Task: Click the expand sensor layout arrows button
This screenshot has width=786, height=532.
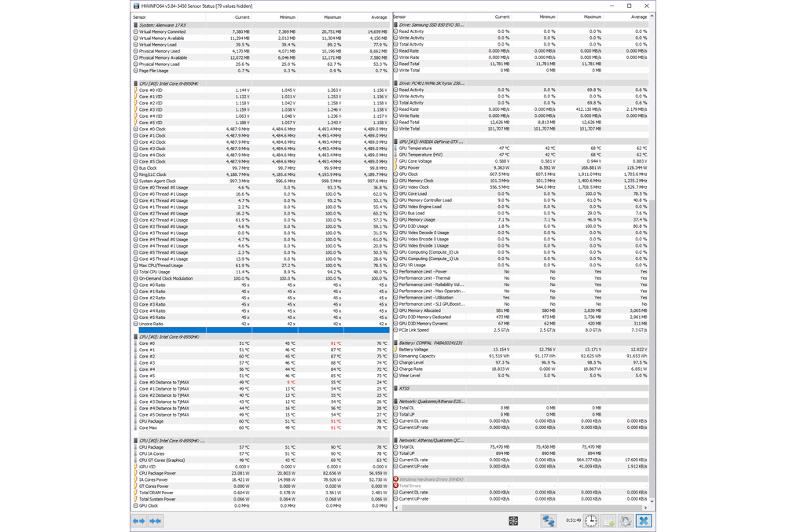Action: point(139,521)
